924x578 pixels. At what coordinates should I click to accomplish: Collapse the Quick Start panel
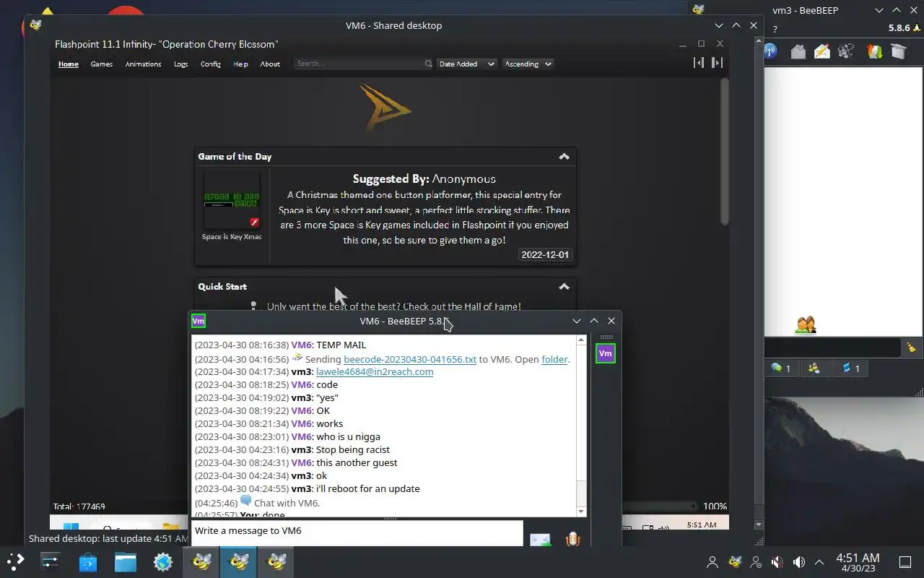click(564, 287)
